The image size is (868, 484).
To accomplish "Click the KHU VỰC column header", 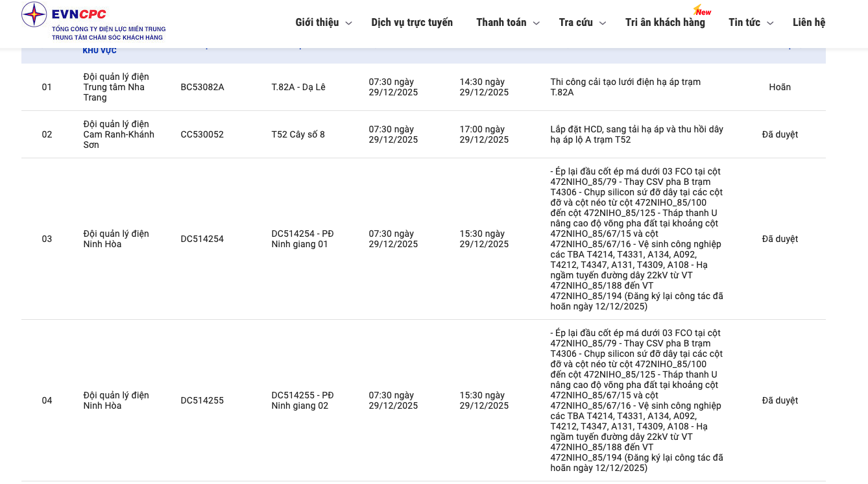I will click(x=99, y=51).
